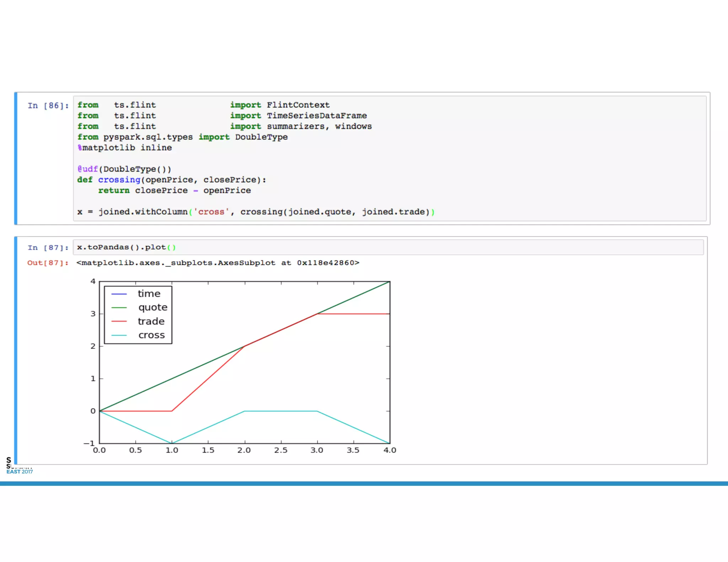Screen dimensions: 728x562
Task: Click the crossing function name definition
Action: pyautogui.click(x=119, y=180)
